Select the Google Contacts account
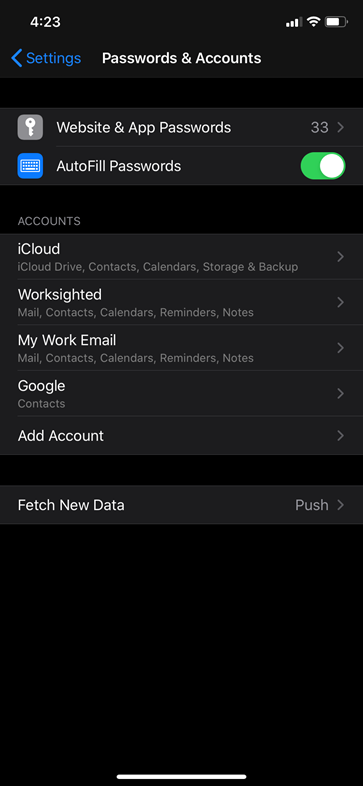This screenshot has width=363, height=786. (x=182, y=394)
